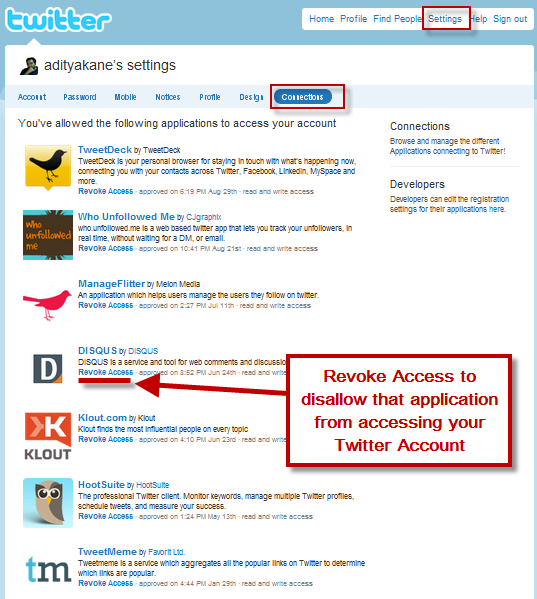Switch to the Password tab
537x599 pixels.
coord(80,97)
